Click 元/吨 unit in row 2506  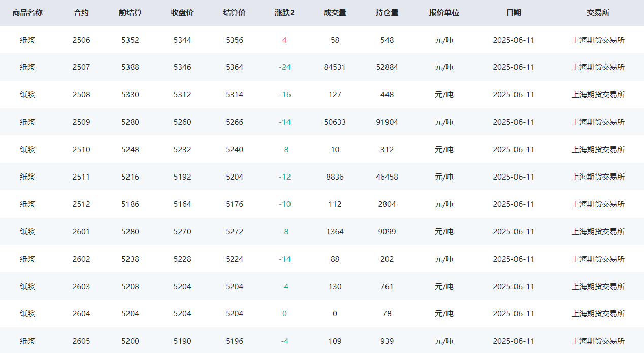tap(444, 40)
